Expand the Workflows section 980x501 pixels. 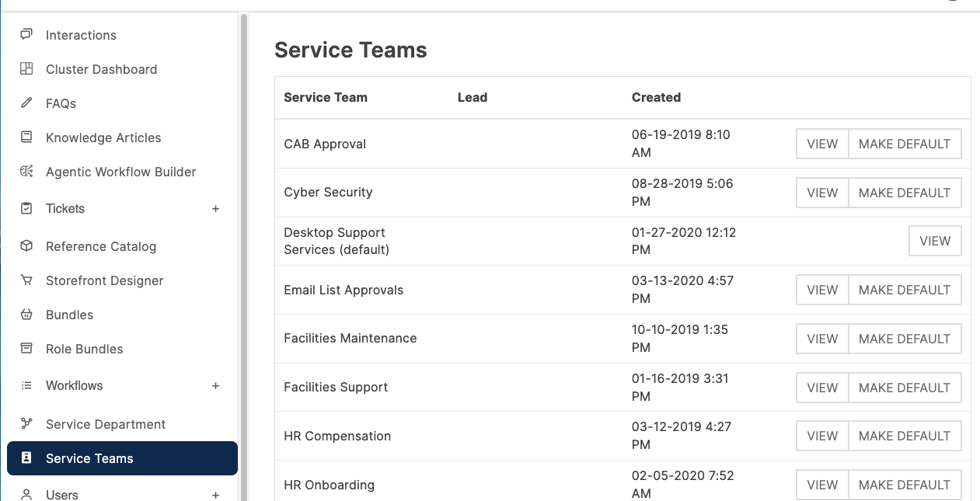215,385
